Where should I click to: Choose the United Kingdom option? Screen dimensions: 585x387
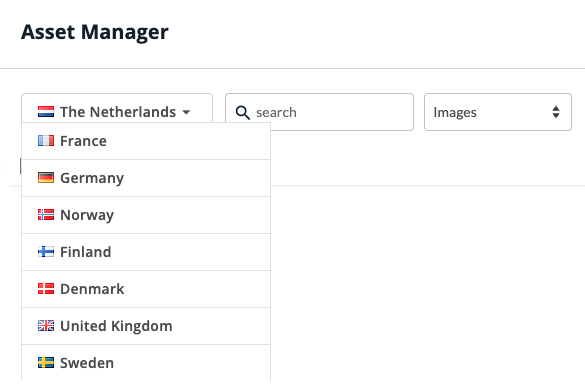tap(146, 326)
